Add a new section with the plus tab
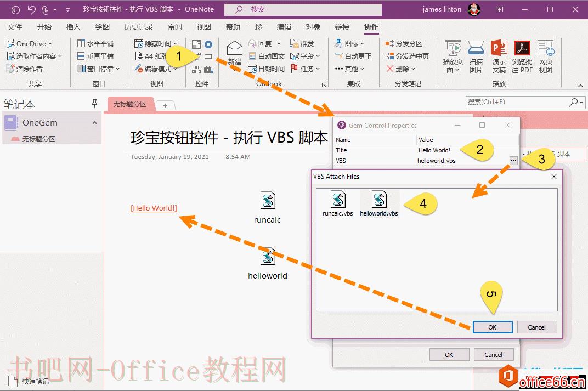The height and width of the screenshot is (391, 588). (x=165, y=106)
